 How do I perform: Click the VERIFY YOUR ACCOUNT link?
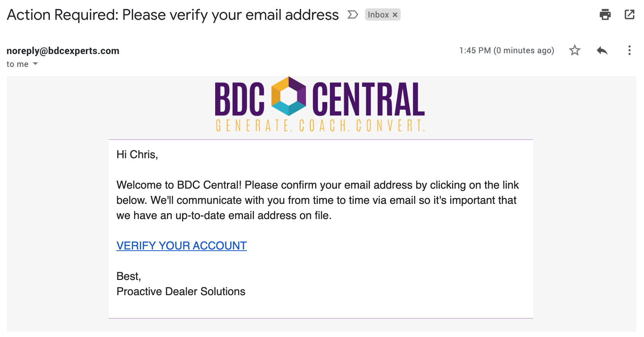181,246
